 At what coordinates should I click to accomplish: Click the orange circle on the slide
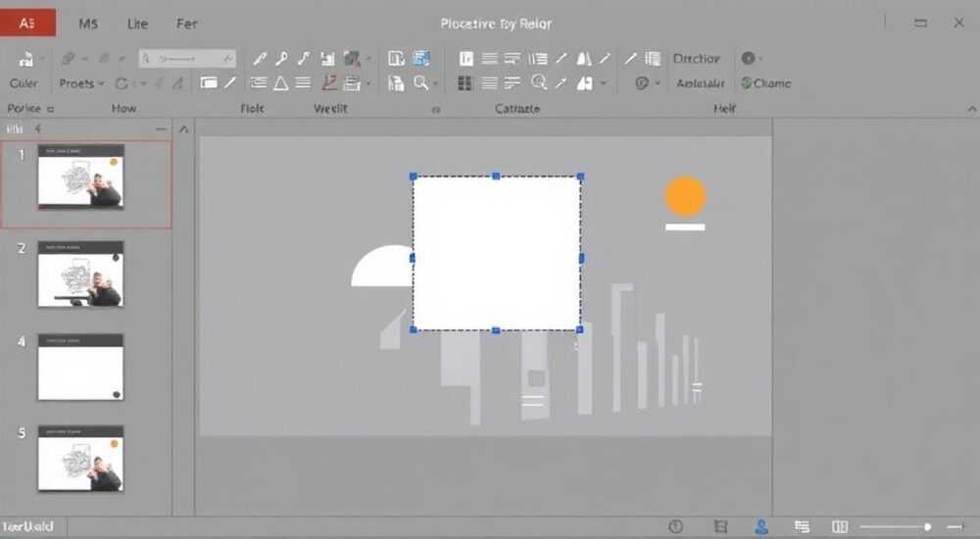pos(686,196)
